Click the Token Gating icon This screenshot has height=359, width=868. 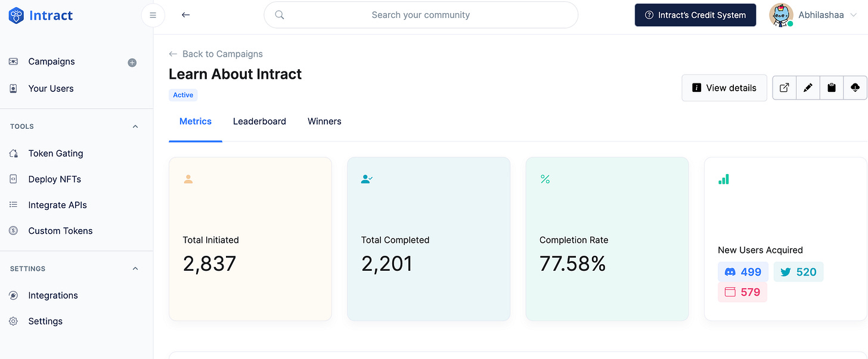(13, 153)
